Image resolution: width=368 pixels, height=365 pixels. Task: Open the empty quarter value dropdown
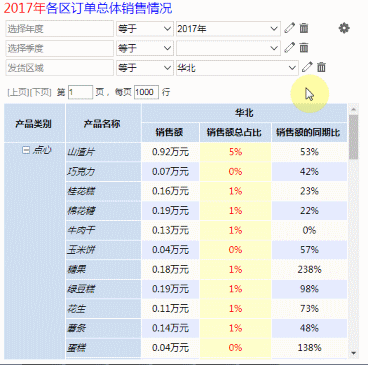[228, 48]
